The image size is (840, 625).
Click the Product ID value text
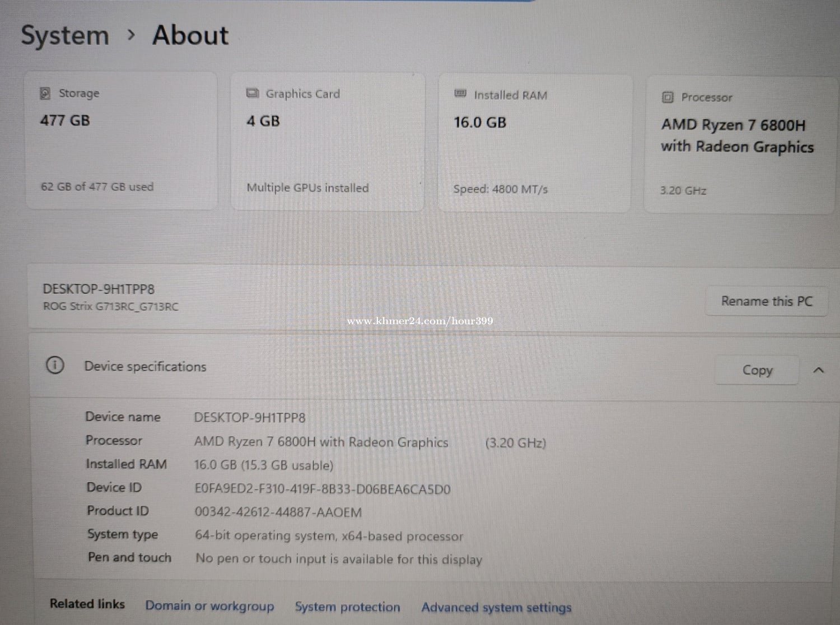click(278, 512)
